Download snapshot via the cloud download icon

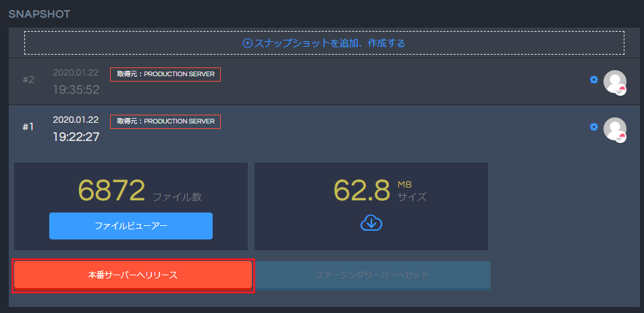(371, 223)
